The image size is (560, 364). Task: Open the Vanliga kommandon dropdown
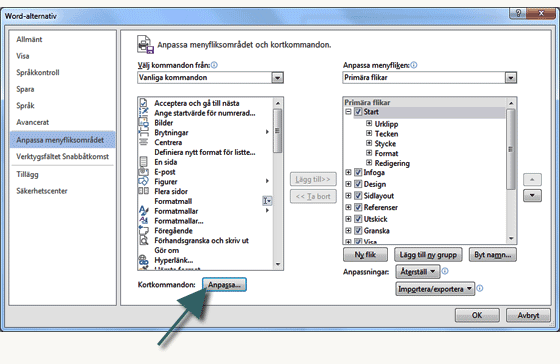(x=278, y=78)
